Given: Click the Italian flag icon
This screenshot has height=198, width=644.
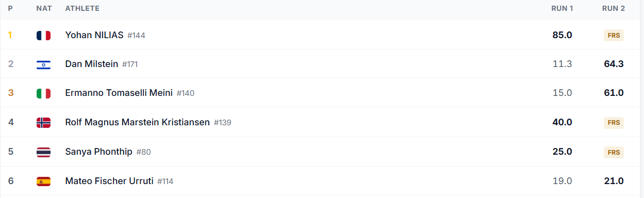Looking at the screenshot, I should (43, 93).
